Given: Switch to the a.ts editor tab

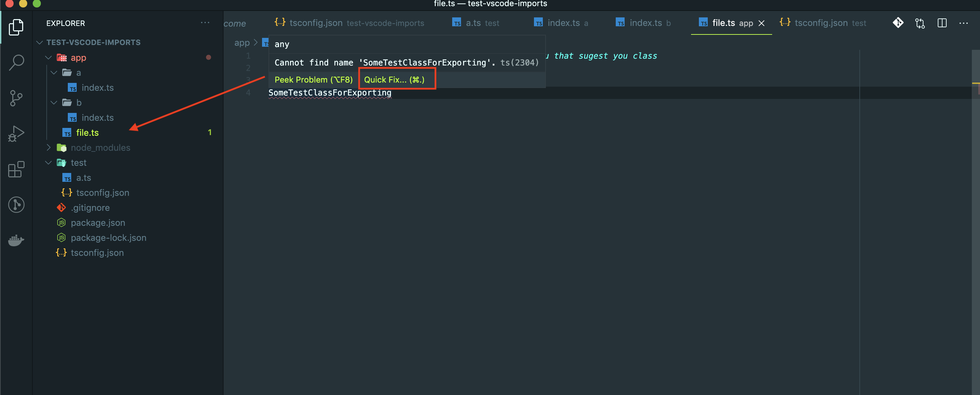Looking at the screenshot, I should 474,23.
